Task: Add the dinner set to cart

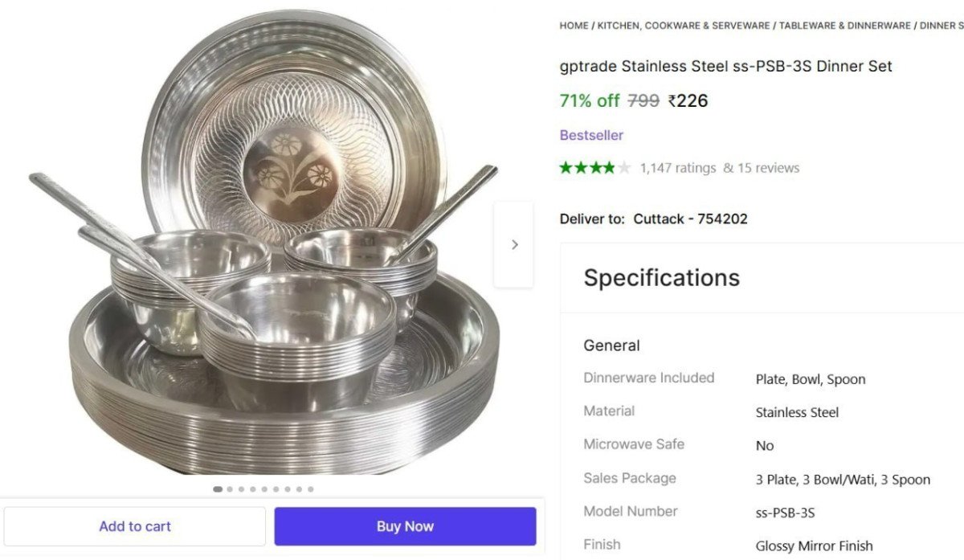Action: click(135, 526)
